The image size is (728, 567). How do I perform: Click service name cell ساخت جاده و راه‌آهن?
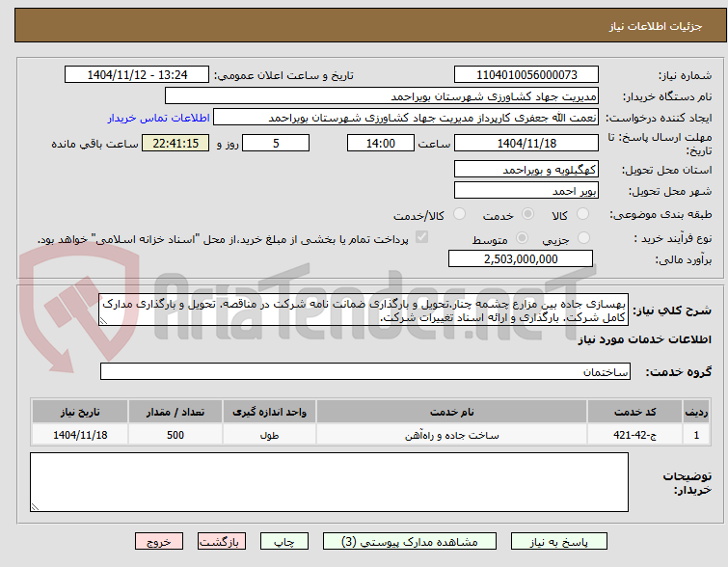pyautogui.click(x=452, y=435)
